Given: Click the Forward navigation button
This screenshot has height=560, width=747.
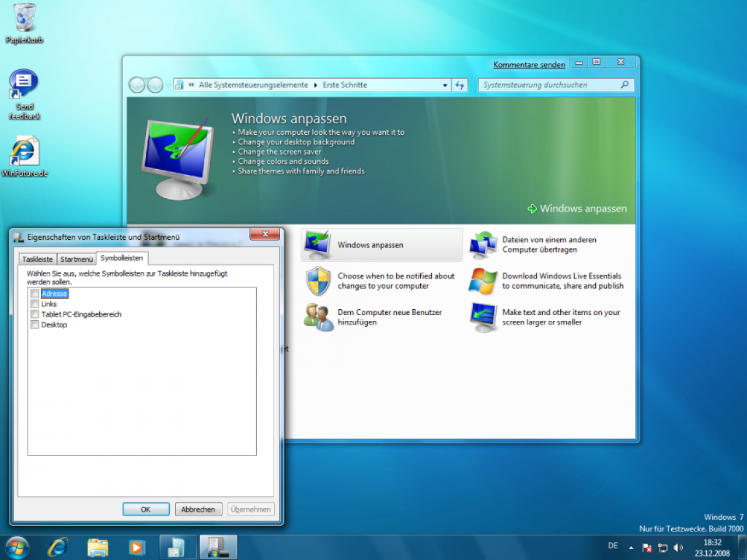Looking at the screenshot, I should point(155,85).
